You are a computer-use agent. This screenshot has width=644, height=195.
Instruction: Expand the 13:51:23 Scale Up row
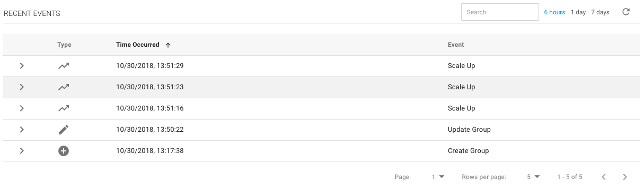tap(22, 87)
